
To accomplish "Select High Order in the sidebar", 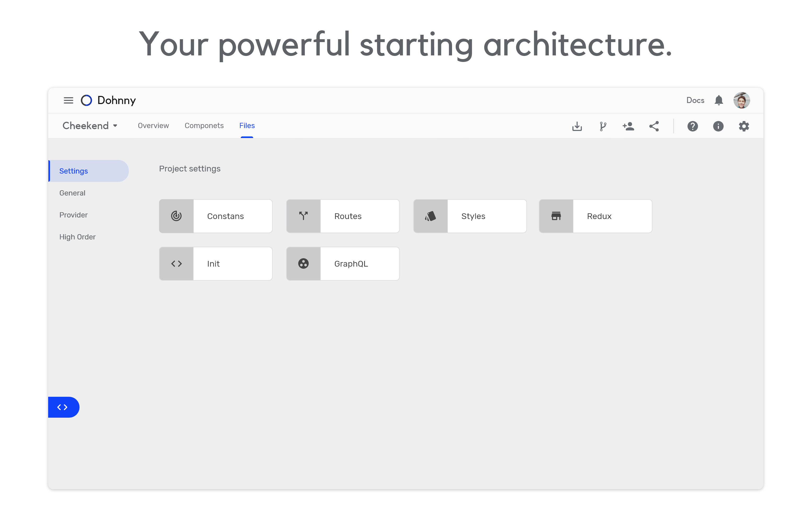I will click(77, 237).
